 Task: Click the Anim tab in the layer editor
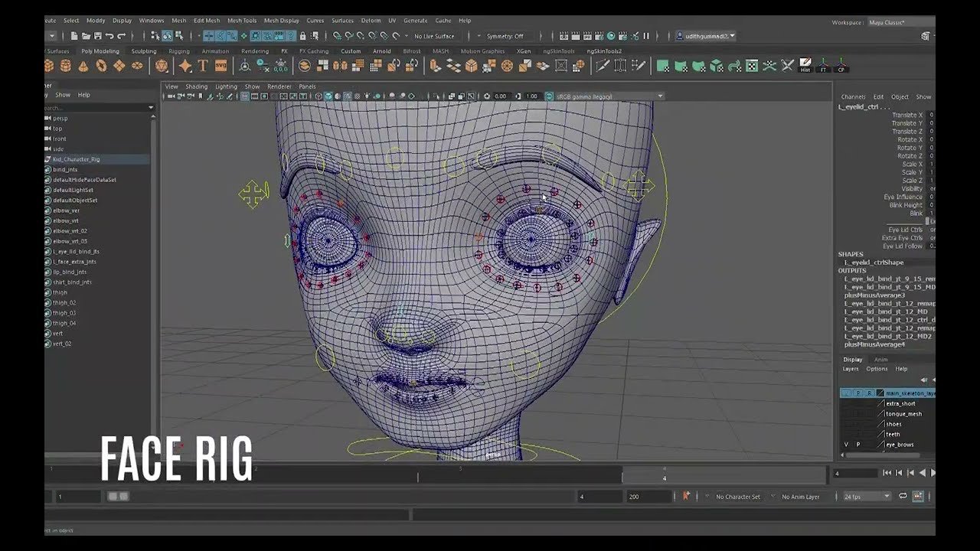(882, 359)
